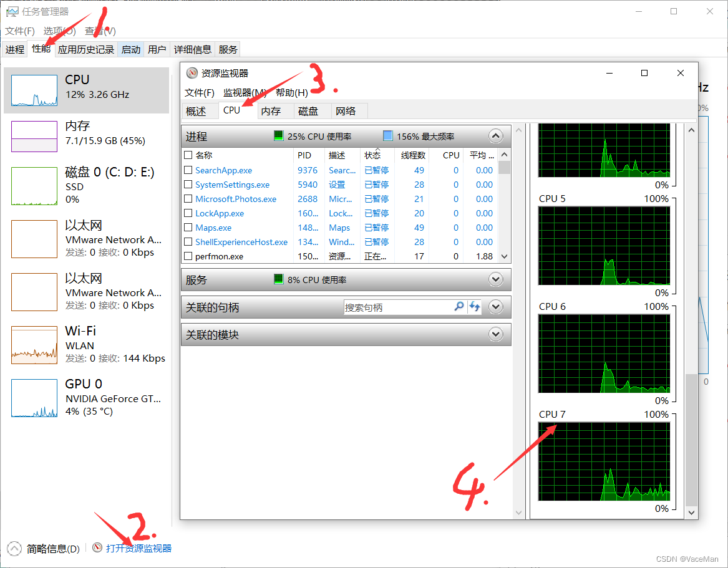Sort processes by the PID column header
The height and width of the screenshot is (568, 728).
(x=309, y=155)
